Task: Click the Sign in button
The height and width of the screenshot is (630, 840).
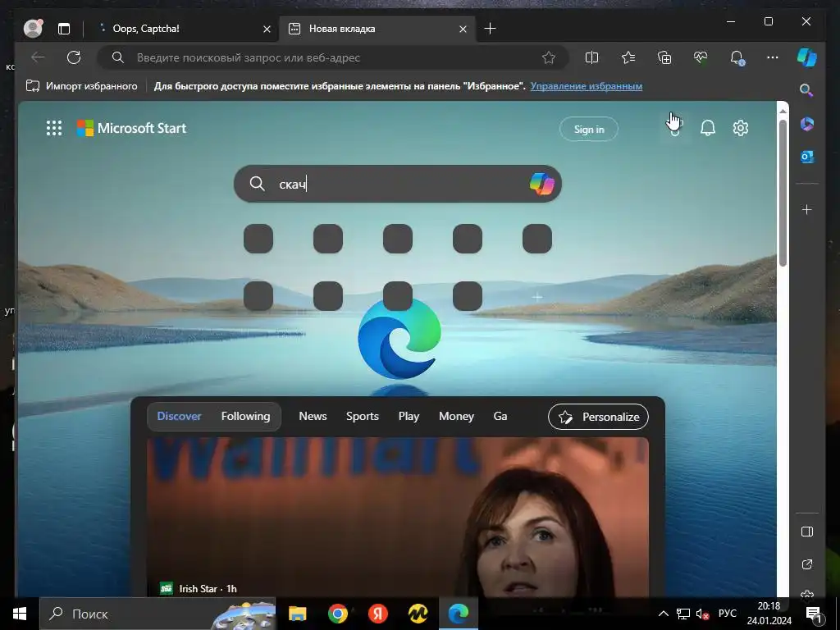Action: (x=589, y=129)
